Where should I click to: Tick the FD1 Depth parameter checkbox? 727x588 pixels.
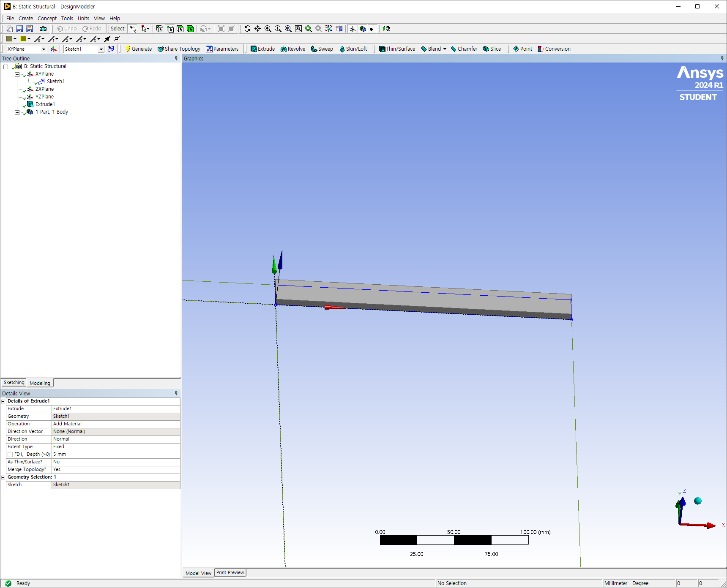(x=10, y=455)
